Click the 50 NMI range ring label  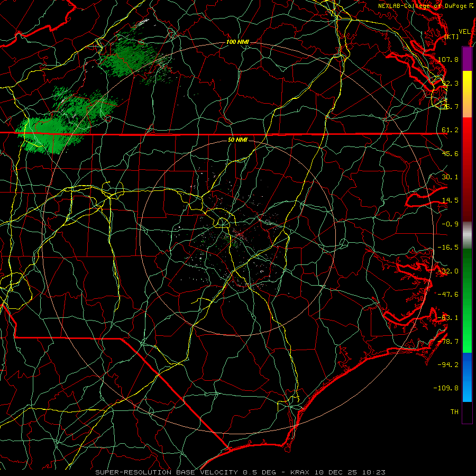pyautogui.click(x=237, y=140)
